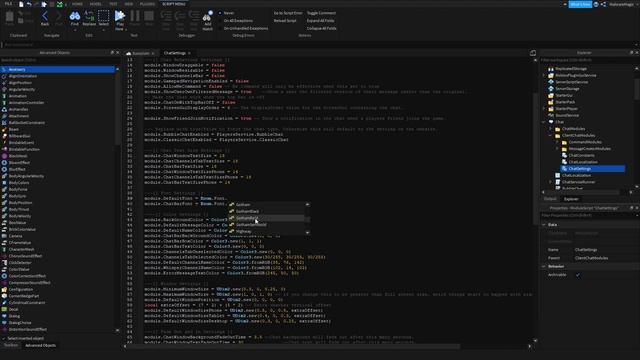Expand the StarterPlayer node
The height and width of the screenshot is (360, 640).
click(x=544, y=109)
